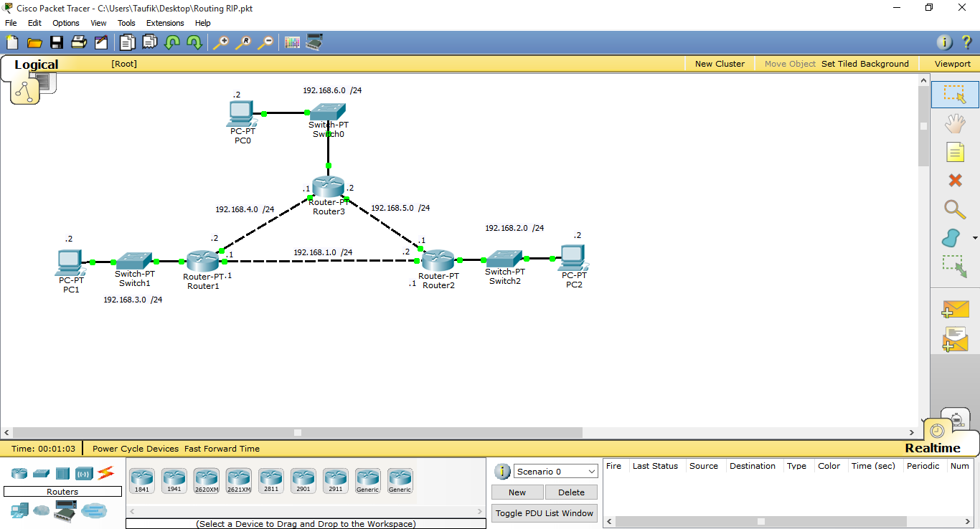Open the Options menu
The image size is (980, 529).
(65, 22)
